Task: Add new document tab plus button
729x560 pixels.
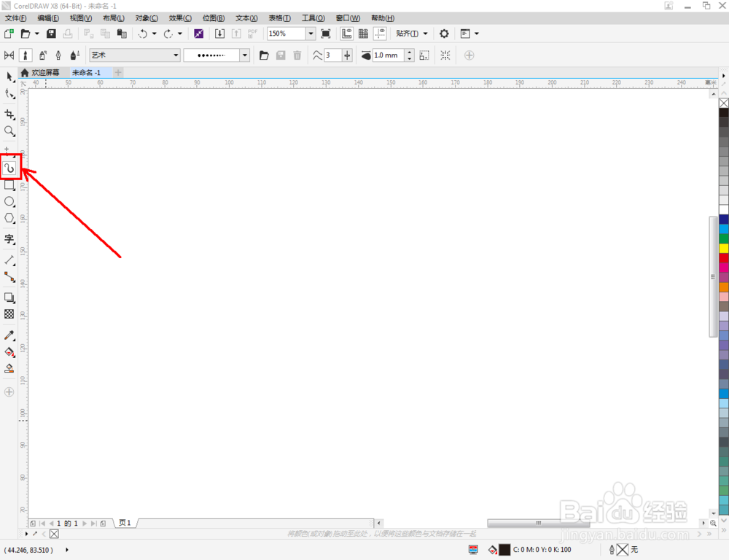Action: pyautogui.click(x=118, y=73)
